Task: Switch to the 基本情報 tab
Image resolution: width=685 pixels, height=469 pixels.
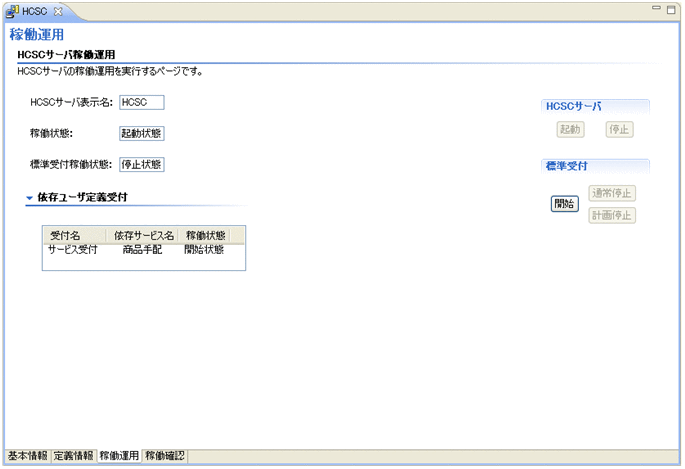Action: point(28,456)
